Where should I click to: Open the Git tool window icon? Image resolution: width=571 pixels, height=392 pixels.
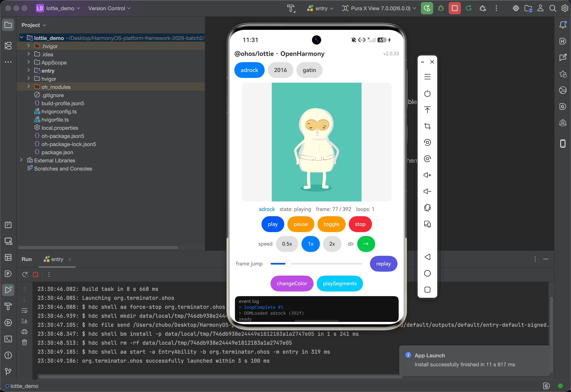point(8,372)
